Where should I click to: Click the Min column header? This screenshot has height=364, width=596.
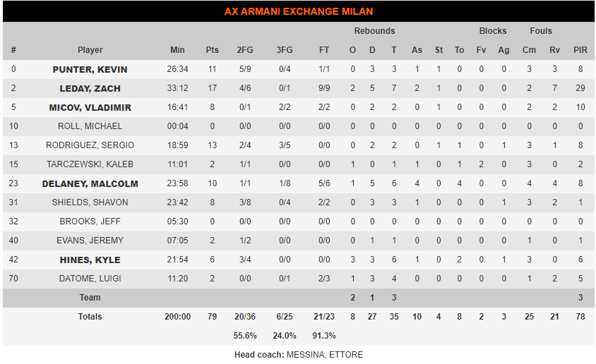pos(177,50)
